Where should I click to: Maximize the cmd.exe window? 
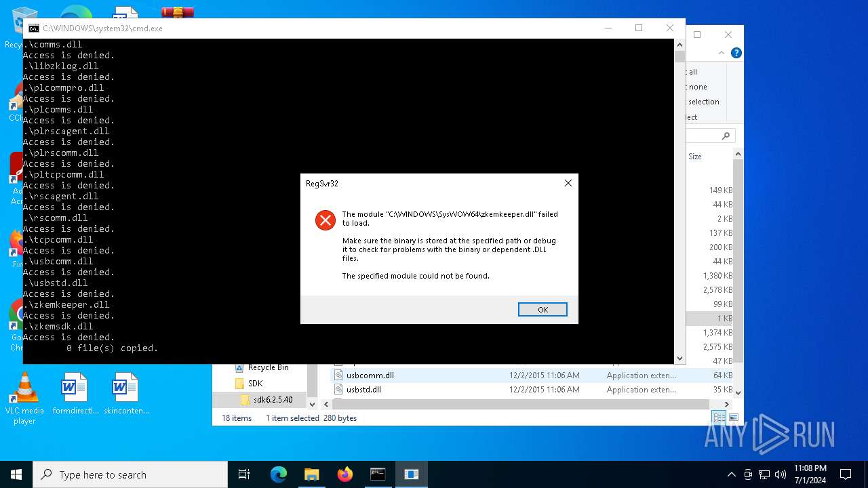tap(639, 28)
